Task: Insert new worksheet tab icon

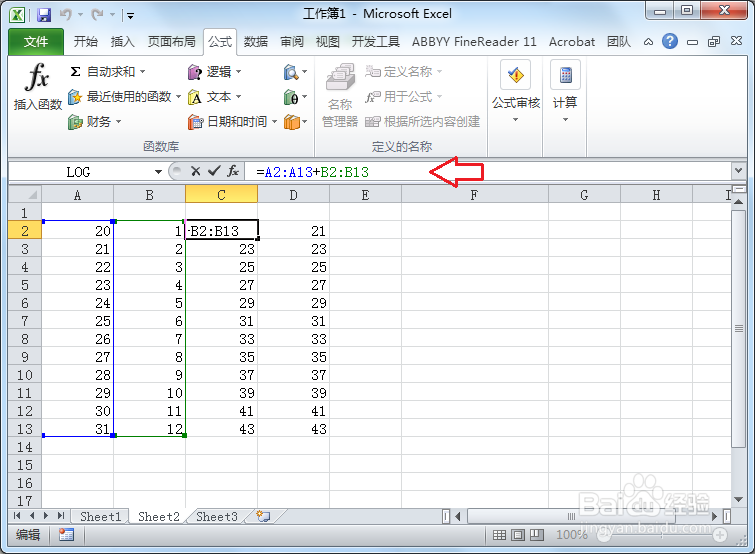Action: tap(263, 516)
